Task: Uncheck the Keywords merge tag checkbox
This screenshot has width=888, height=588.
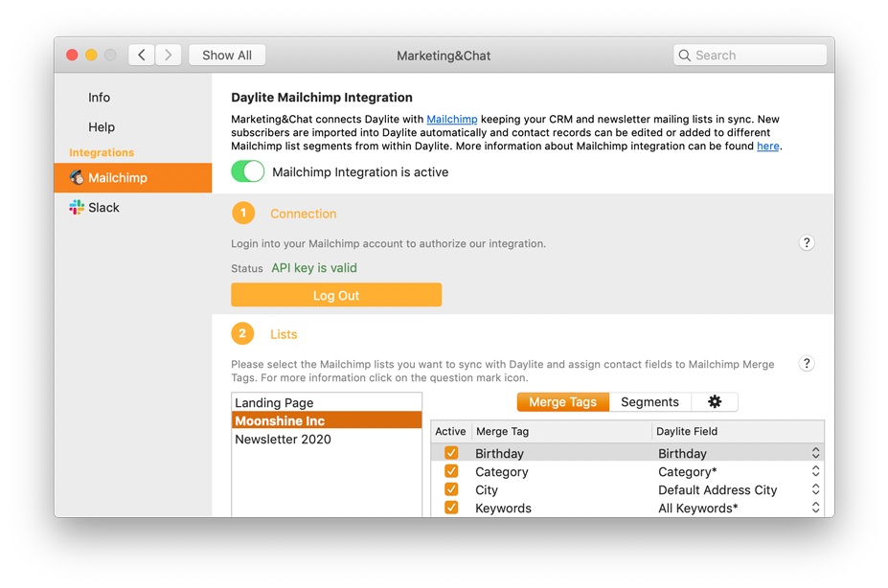Action: (x=451, y=507)
